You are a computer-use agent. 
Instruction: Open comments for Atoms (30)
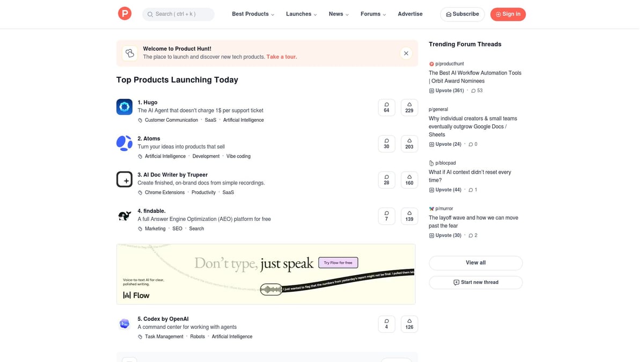pyautogui.click(x=386, y=144)
